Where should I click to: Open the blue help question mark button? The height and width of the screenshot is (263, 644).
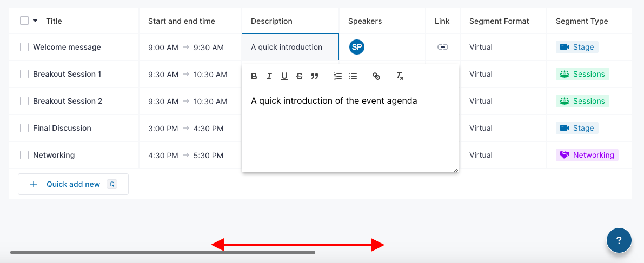point(619,240)
